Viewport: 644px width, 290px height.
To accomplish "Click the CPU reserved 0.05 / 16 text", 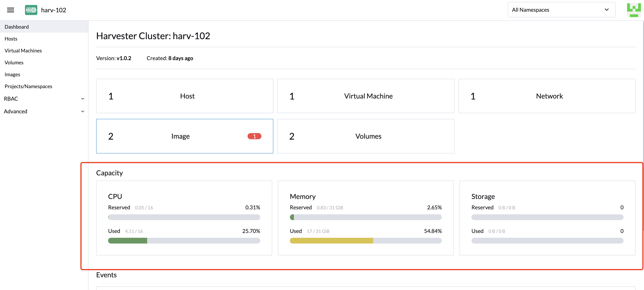I will 144,208.
